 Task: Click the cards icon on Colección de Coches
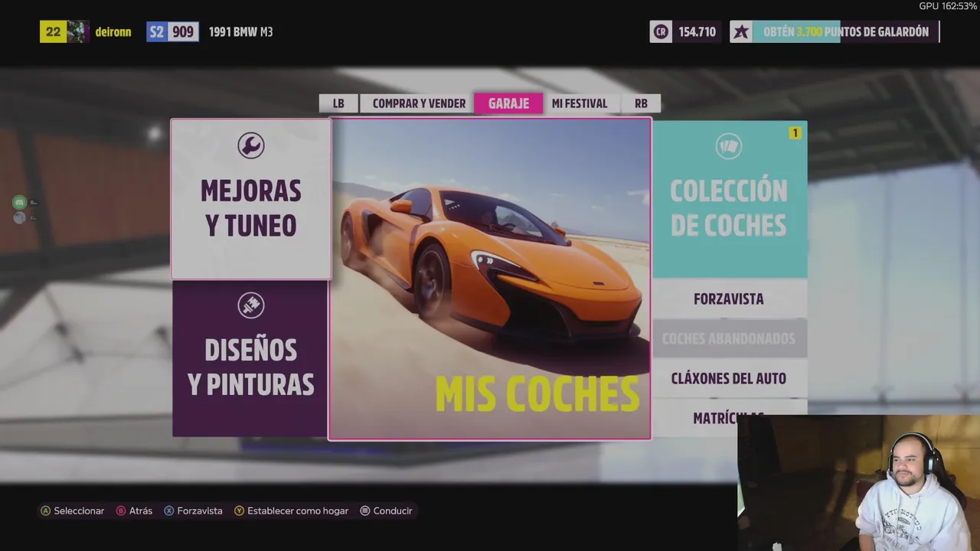728,146
